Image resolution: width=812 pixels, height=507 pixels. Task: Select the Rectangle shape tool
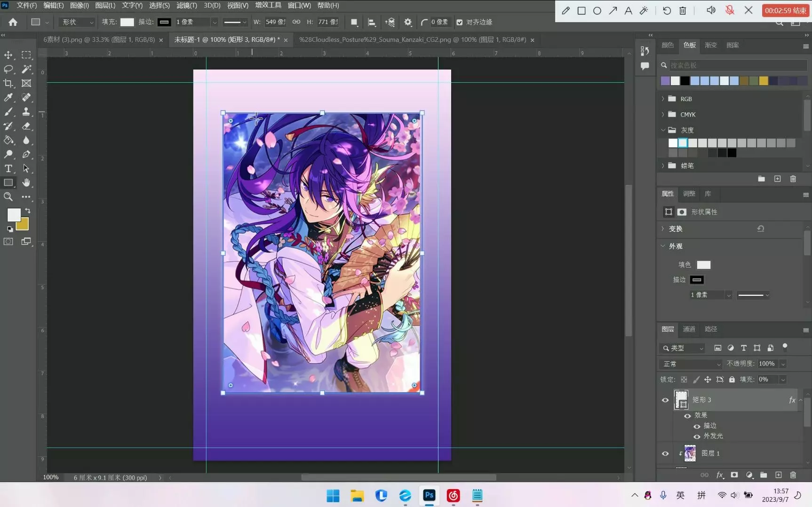8,182
